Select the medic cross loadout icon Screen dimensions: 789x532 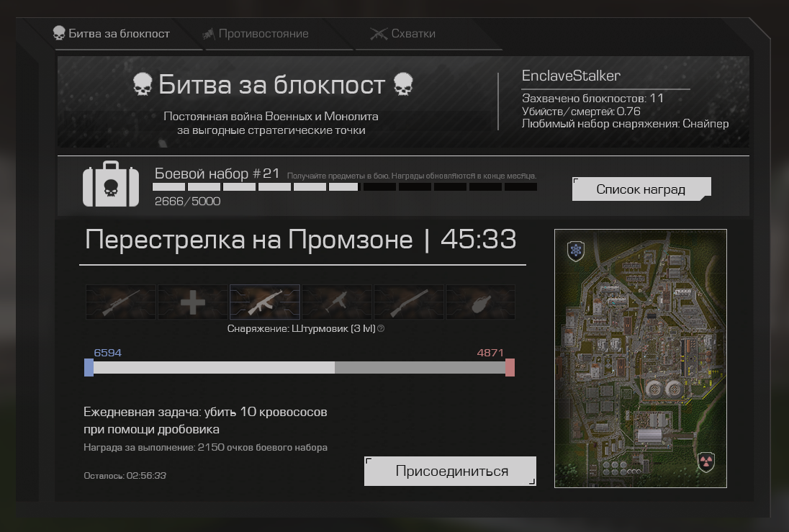pyautogui.click(x=193, y=302)
